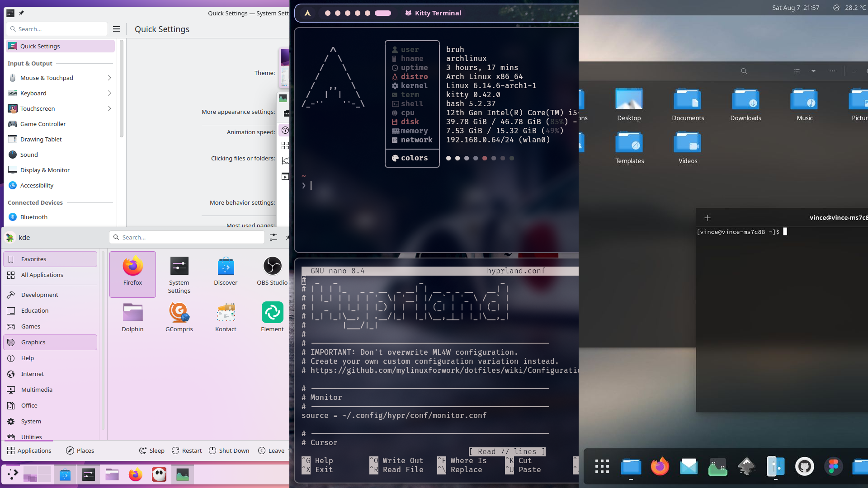Select Quick Settings in the settings sidebar
Screen dimensions: 868x488
(60, 46)
